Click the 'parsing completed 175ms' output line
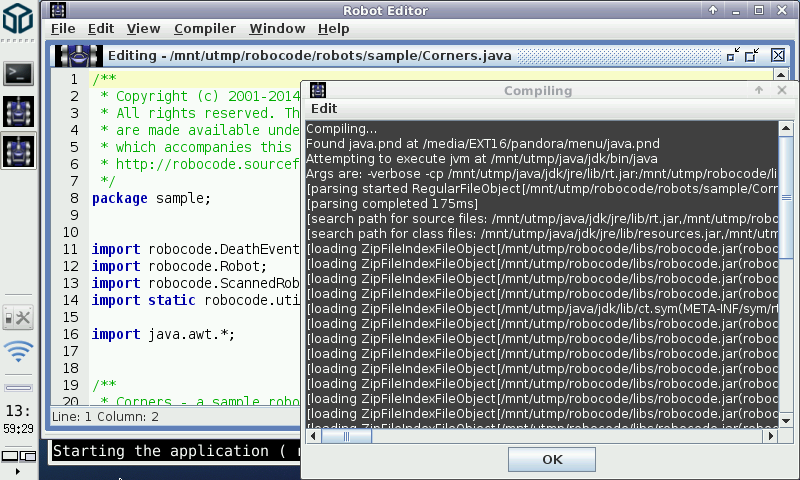 pos(392,204)
